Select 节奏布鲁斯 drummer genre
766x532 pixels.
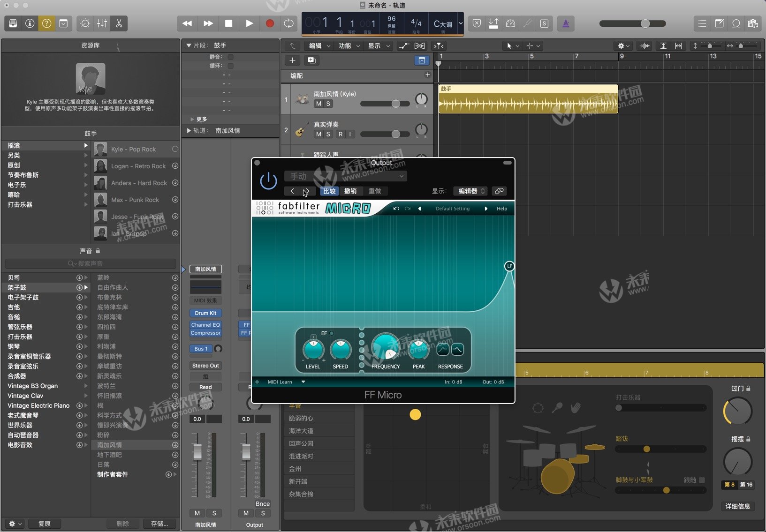(46, 175)
